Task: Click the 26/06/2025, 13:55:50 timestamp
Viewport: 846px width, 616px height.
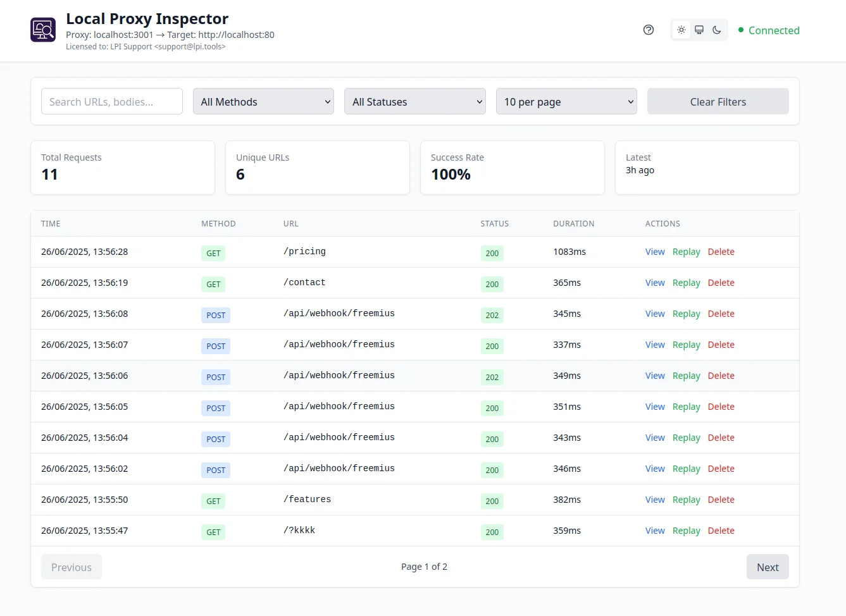Action: coord(85,500)
